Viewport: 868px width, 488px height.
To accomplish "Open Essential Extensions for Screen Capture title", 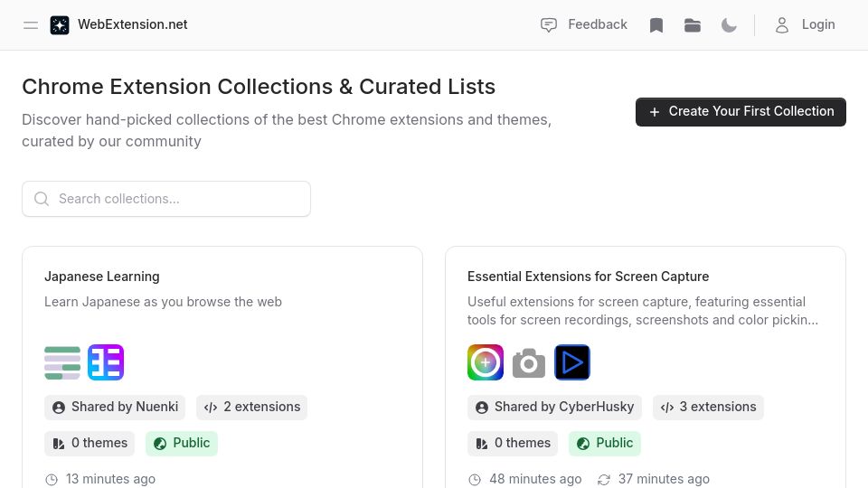I will tap(588, 277).
